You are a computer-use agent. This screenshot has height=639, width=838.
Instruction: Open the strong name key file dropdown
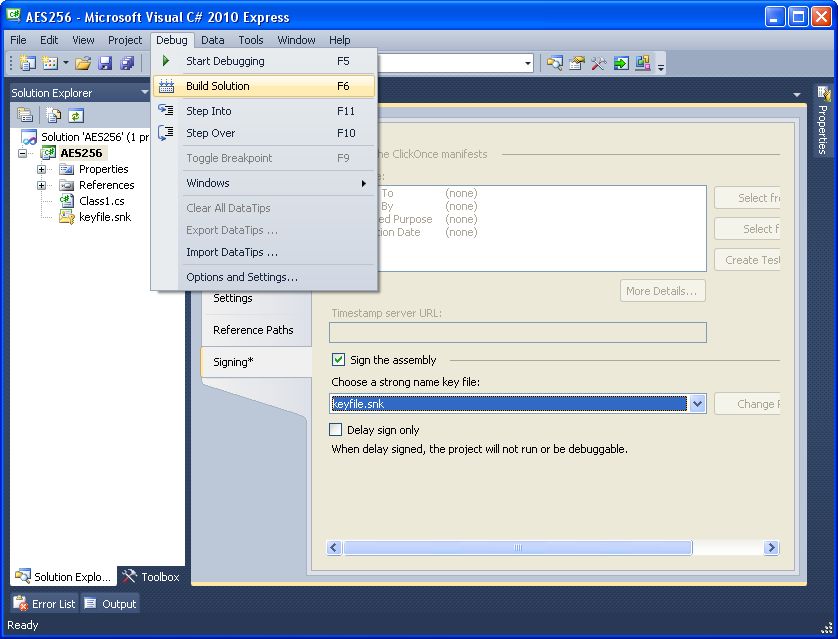pos(697,404)
